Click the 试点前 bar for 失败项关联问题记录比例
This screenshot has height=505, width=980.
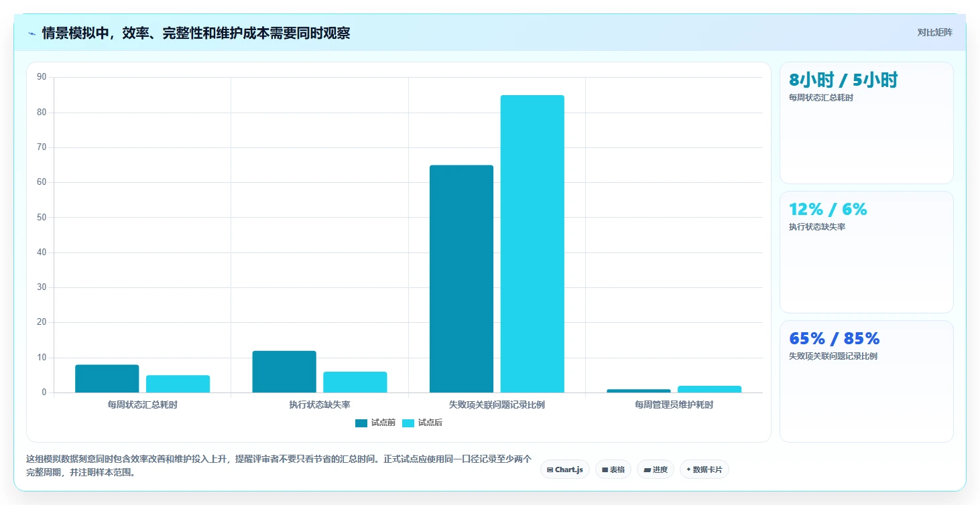pyautogui.click(x=461, y=279)
